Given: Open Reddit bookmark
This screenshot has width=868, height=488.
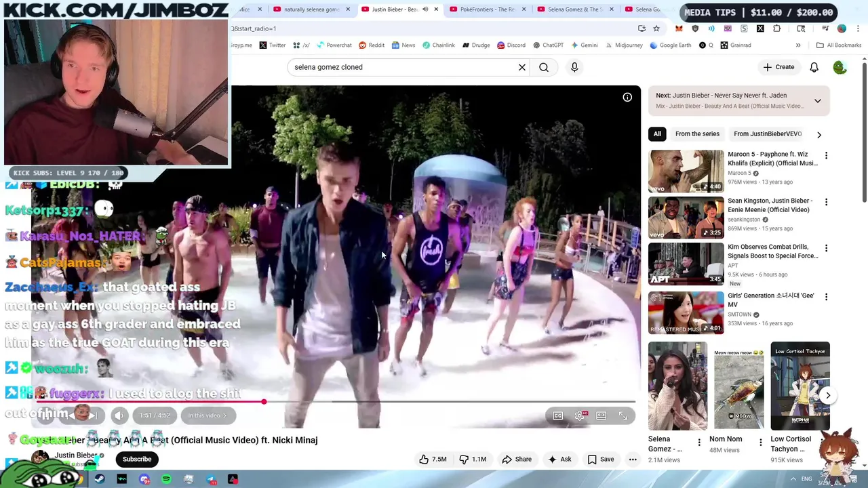Looking at the screenshot, I should pyautogui.click(x=372, y=45).
